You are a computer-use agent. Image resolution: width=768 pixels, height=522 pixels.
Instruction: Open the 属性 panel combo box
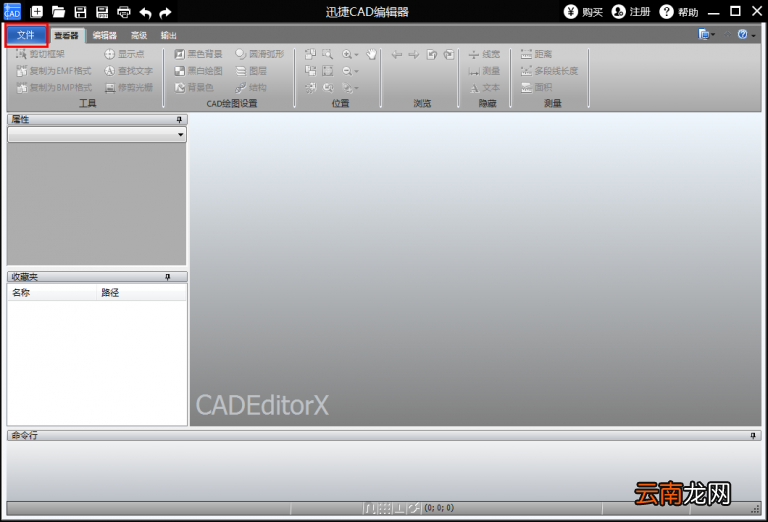97,134
